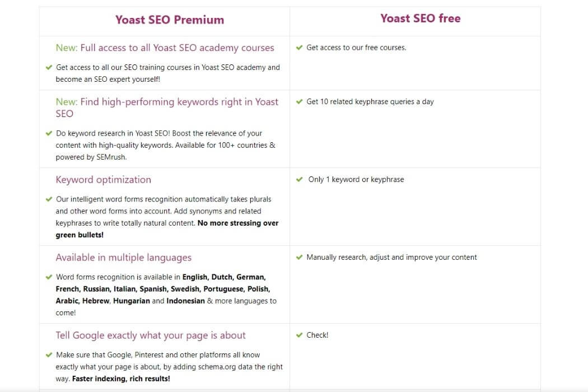Click the 'powered by SEMrush' text

click(91, 157)
